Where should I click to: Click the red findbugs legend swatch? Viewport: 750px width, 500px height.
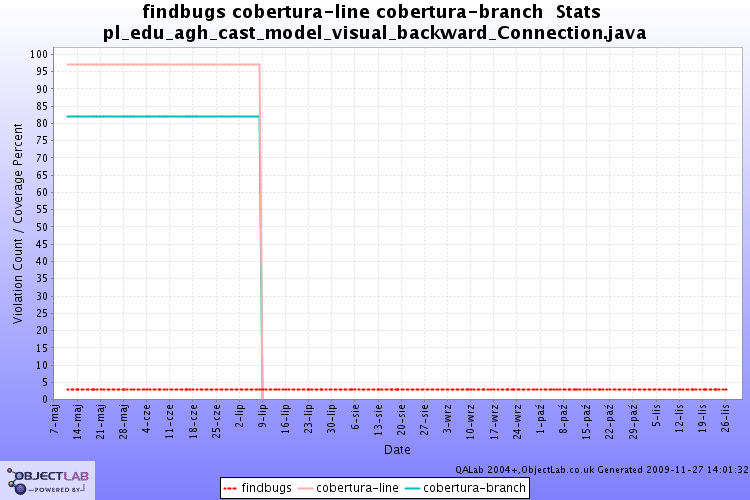point(230,489)
